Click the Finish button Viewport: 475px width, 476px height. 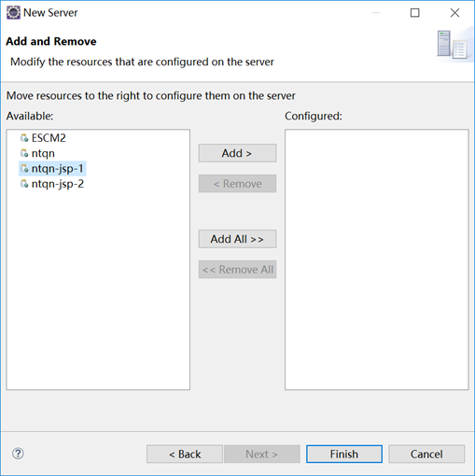[344, 455]
